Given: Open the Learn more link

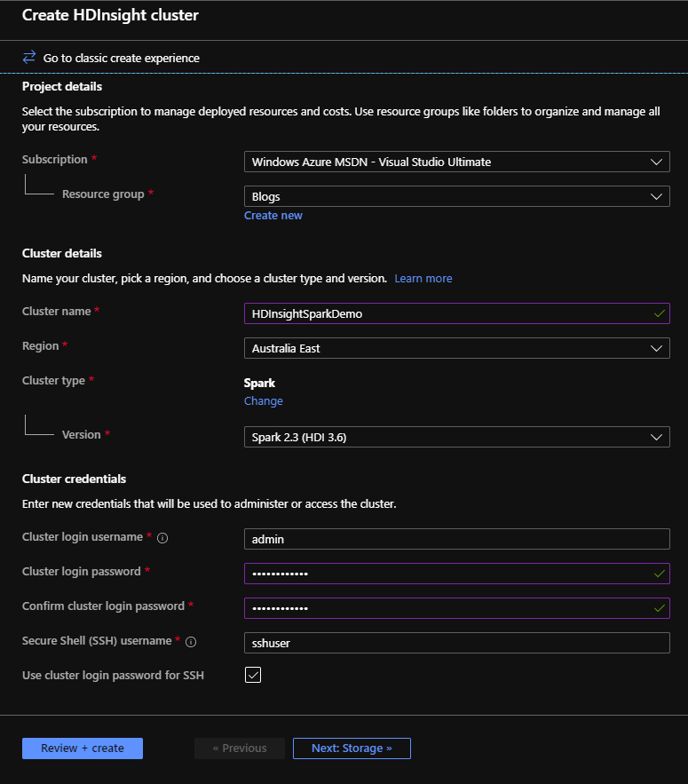Looking at the screenshot, I should click(423, 279).
